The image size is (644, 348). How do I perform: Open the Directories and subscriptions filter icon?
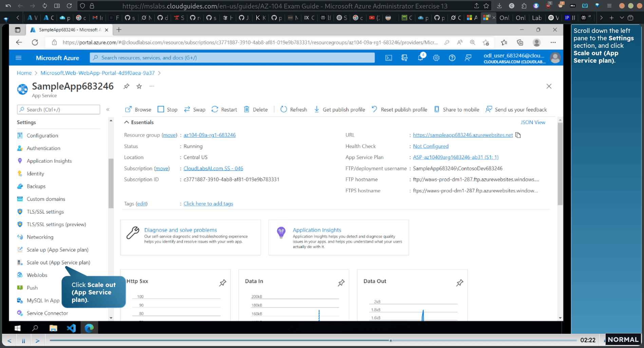coord(404,58)
